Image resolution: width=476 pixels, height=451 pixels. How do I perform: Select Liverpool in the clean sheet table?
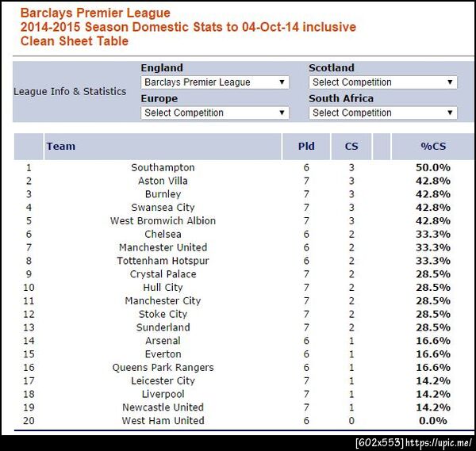163,394
